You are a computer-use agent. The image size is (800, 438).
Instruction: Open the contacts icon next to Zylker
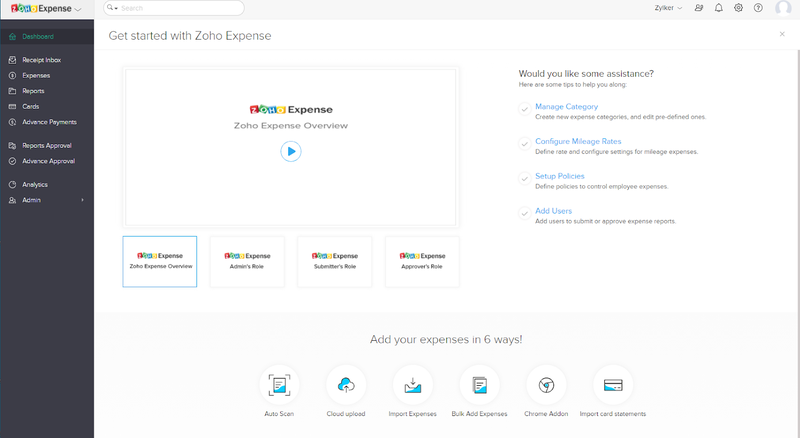699,8
